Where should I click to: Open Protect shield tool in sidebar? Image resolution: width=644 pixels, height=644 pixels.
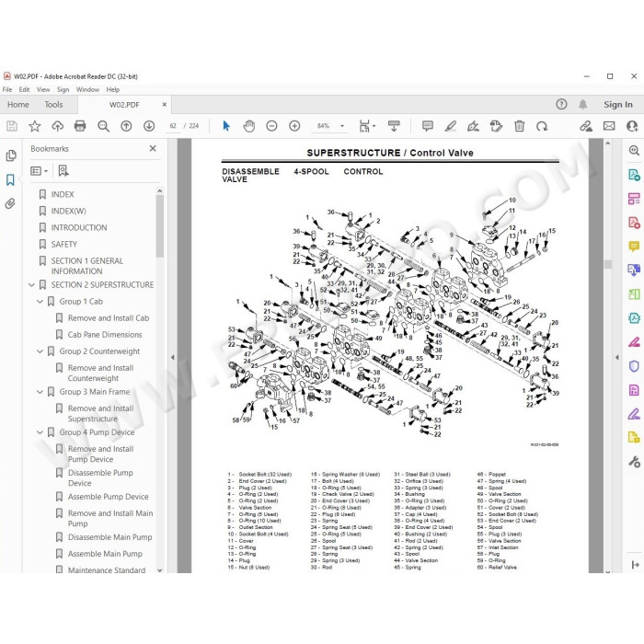[x=634, y=366]
